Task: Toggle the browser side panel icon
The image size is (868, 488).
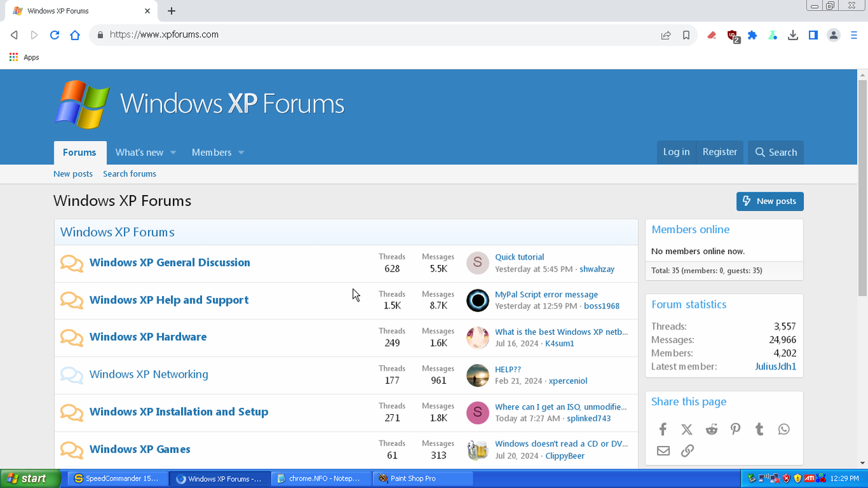Action: click(x=813, y=35)
